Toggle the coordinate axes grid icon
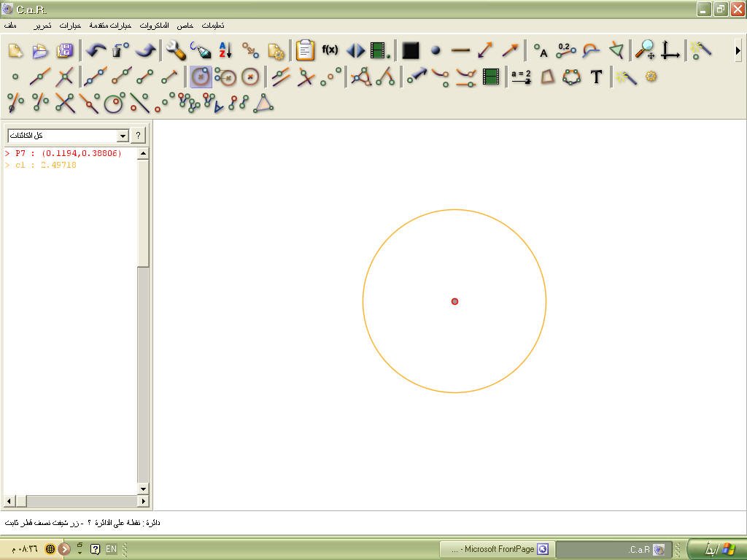 [670, 50]
